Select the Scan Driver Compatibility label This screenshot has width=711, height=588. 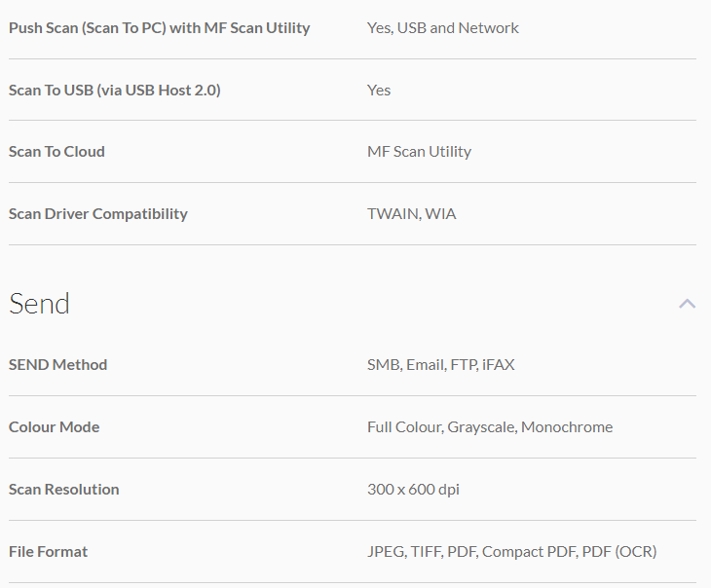click(97, 213)
